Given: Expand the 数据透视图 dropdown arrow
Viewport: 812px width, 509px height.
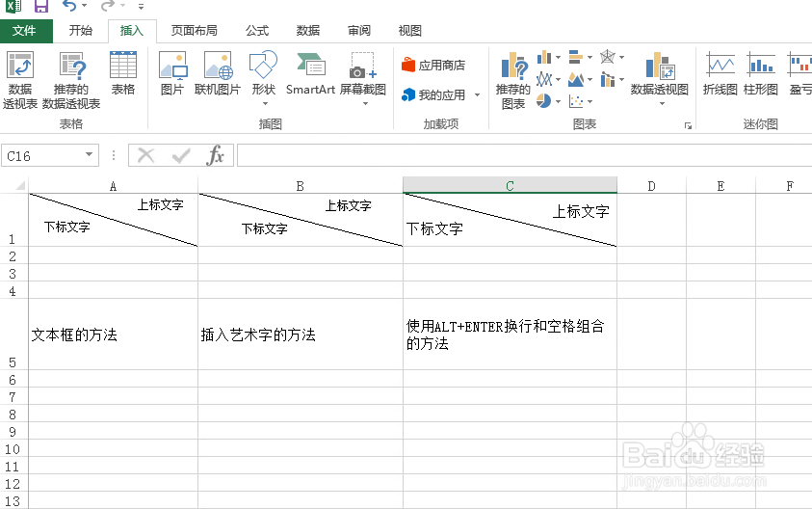Looking at the screenshot, I should click(662, 104).
